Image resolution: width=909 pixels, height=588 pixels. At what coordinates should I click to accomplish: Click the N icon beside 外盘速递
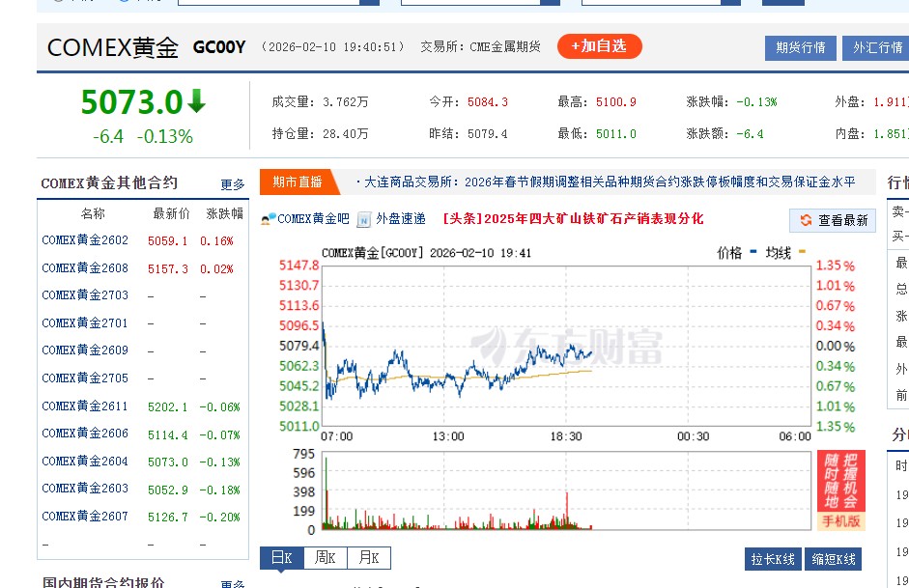tap(364, 220)
